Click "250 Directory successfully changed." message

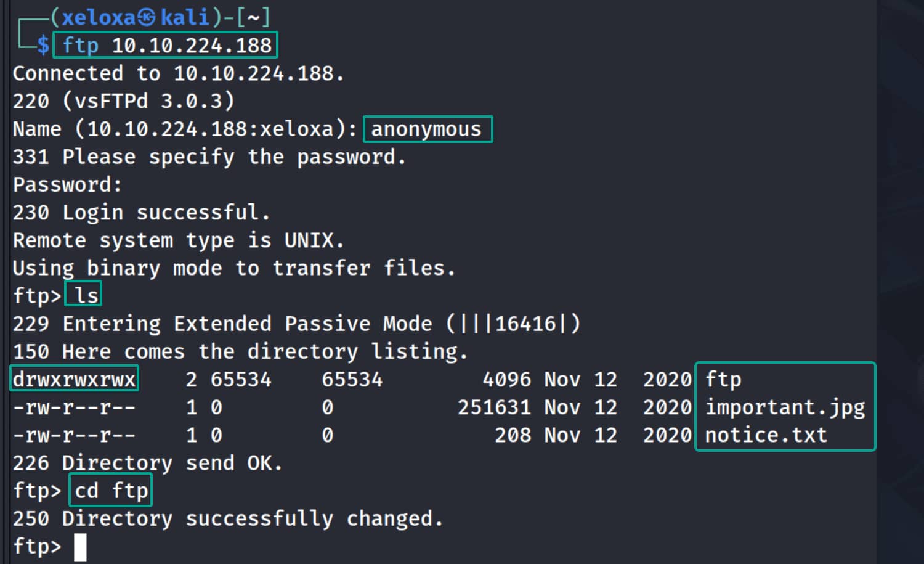227,518
